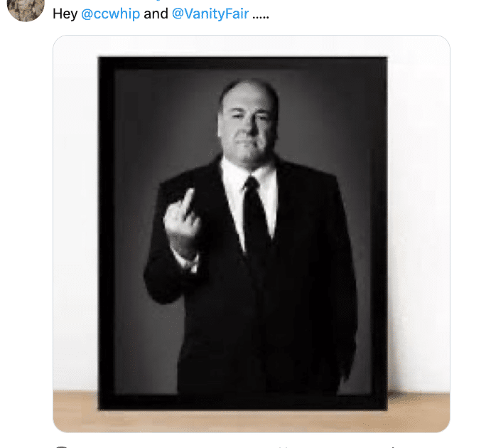Image resolution: width=486 pixels, height=448 pixels.
Task: Follow the @VanityFair mention link
Action: (210, 15)
